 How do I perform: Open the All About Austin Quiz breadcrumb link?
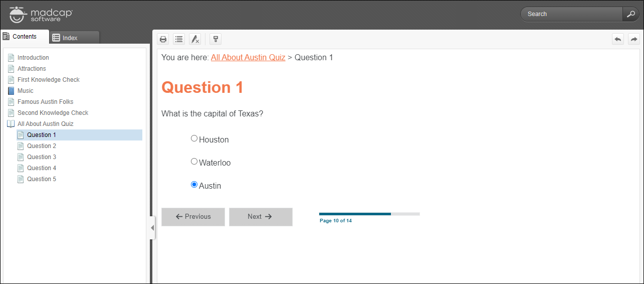248,58
